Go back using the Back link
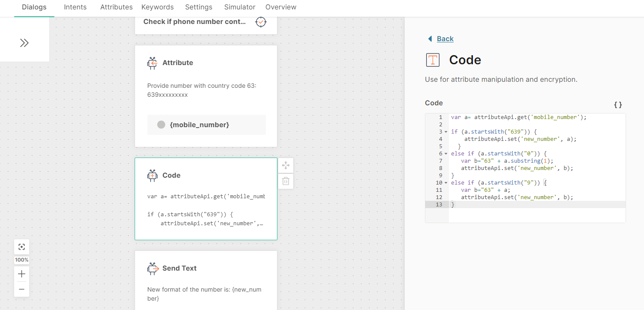Screen dimensions: 644x310 click(x=445, y=39)
